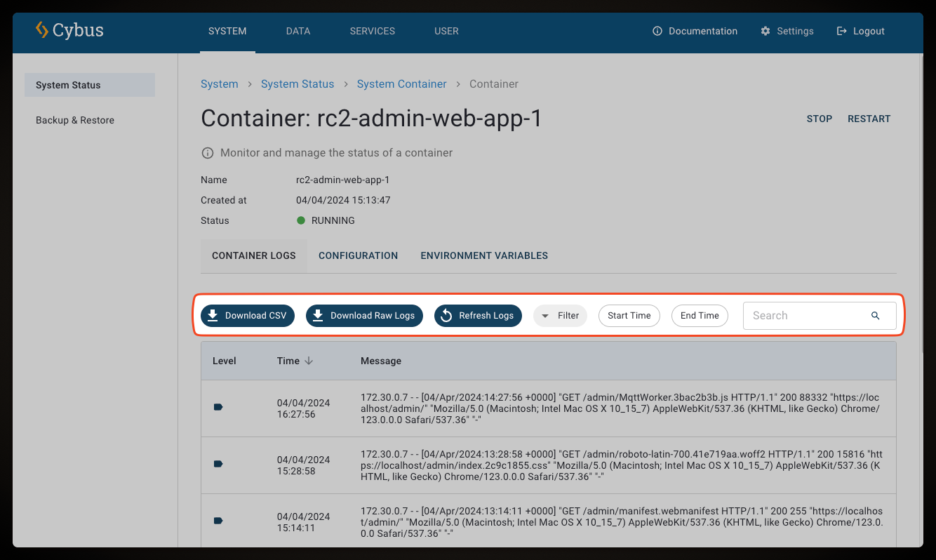Image resolution: width=936 pixels, height=560 pixels.
Task: Click the Time column sort arrow
Action: [x=309, y=361]
